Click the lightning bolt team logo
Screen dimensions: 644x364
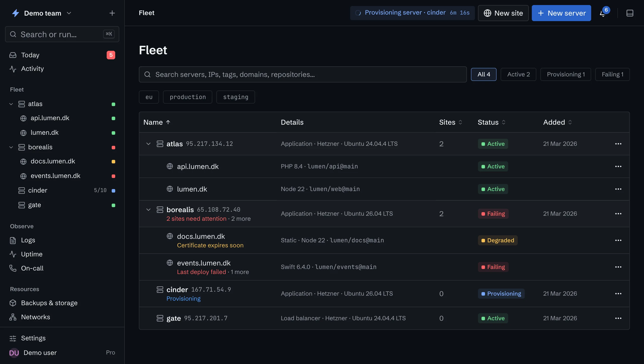[16, 13]
